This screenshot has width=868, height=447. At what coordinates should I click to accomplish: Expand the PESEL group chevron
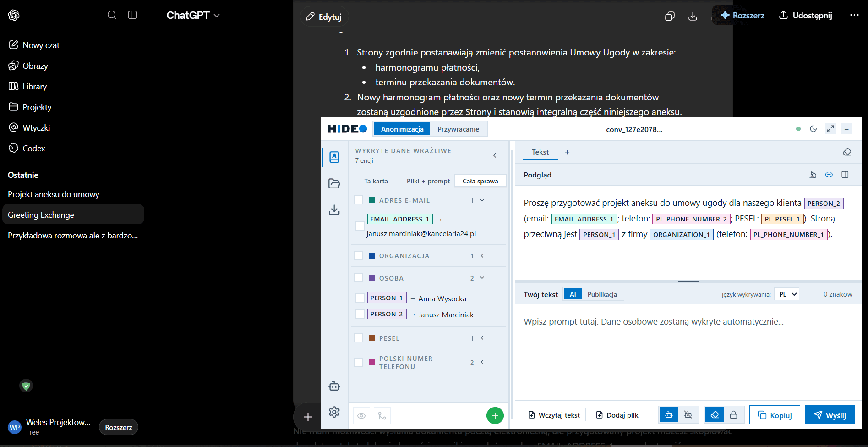click(x=482, y=338)
